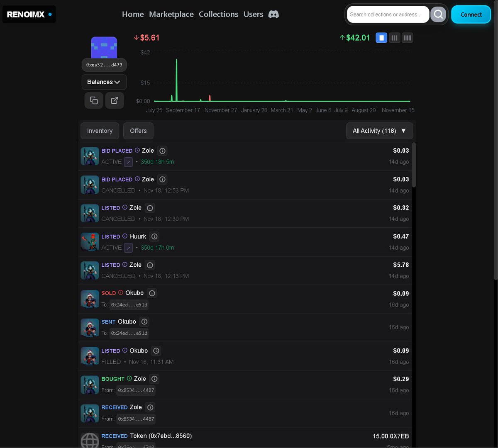The height and width of the screenshot is (448, 498).
Task: Click the 350d 18h 5m expiry time
Action: (x=157, y=162)
